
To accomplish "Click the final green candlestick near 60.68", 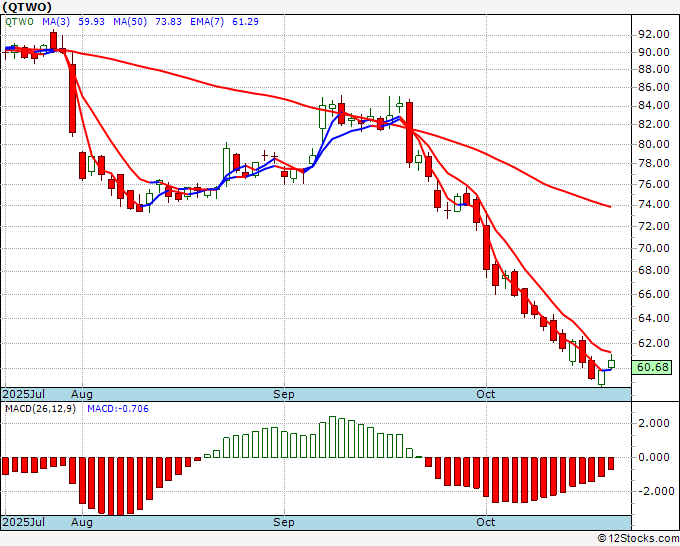I will (x=611, y=363).
